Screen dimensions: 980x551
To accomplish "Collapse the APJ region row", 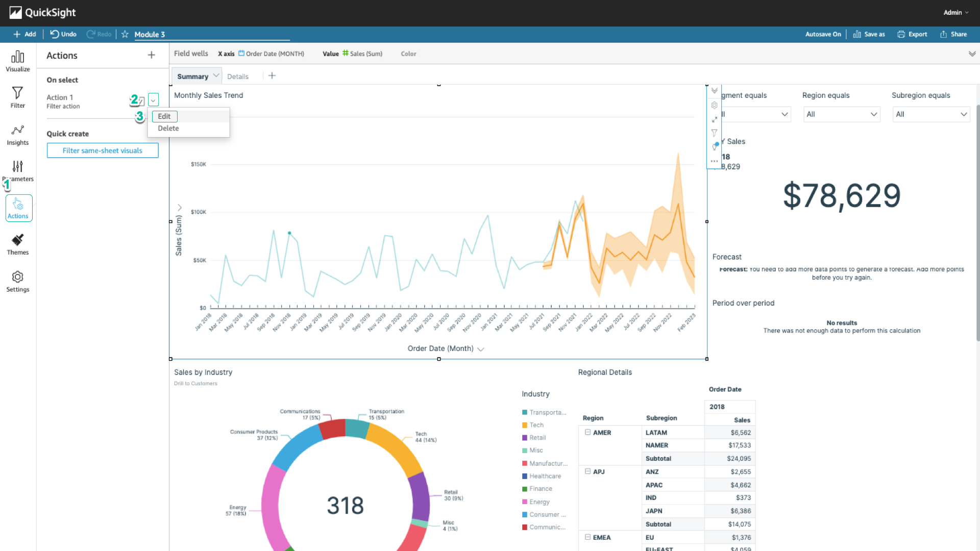I will [588, 471].
